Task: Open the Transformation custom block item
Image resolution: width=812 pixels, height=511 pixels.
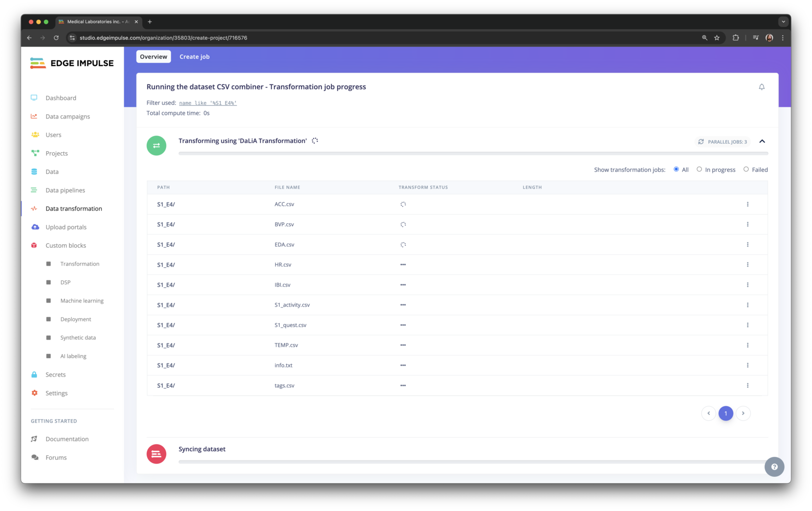Action: pos(80,264)
